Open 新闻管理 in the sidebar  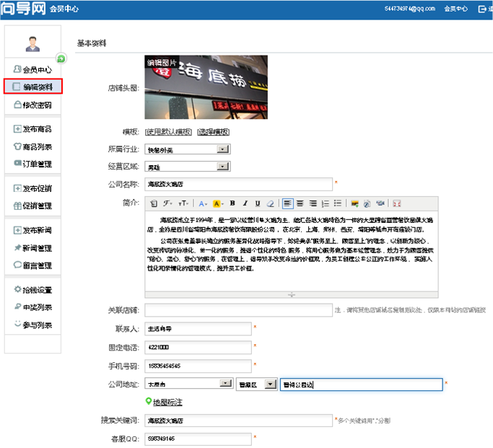pyautogui.click(x=32, y=248)
